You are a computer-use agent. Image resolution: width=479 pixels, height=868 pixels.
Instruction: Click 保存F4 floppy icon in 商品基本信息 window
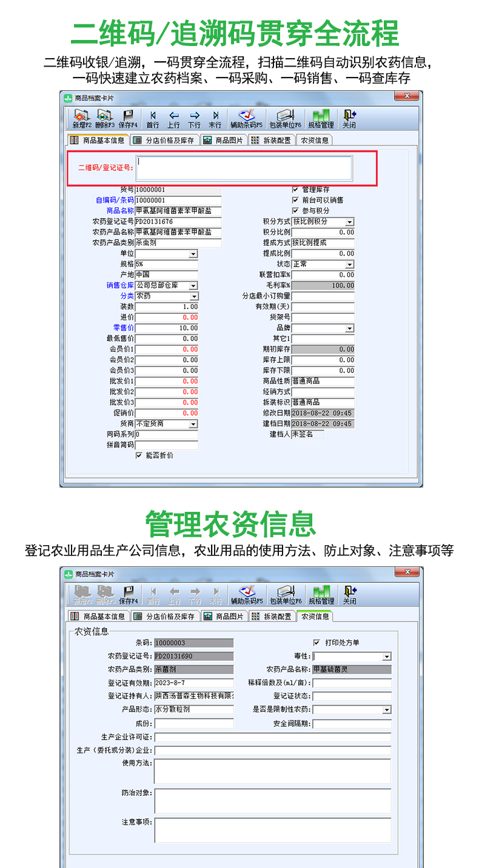coord(128,119)
